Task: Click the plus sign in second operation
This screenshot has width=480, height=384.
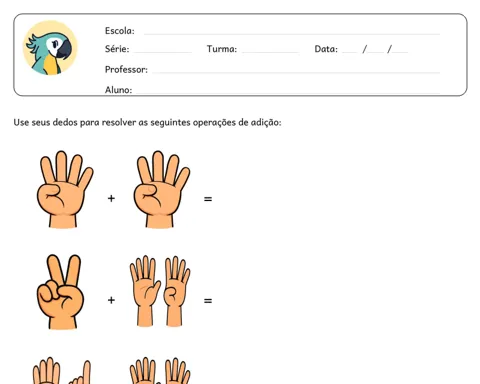Action: 111,300
